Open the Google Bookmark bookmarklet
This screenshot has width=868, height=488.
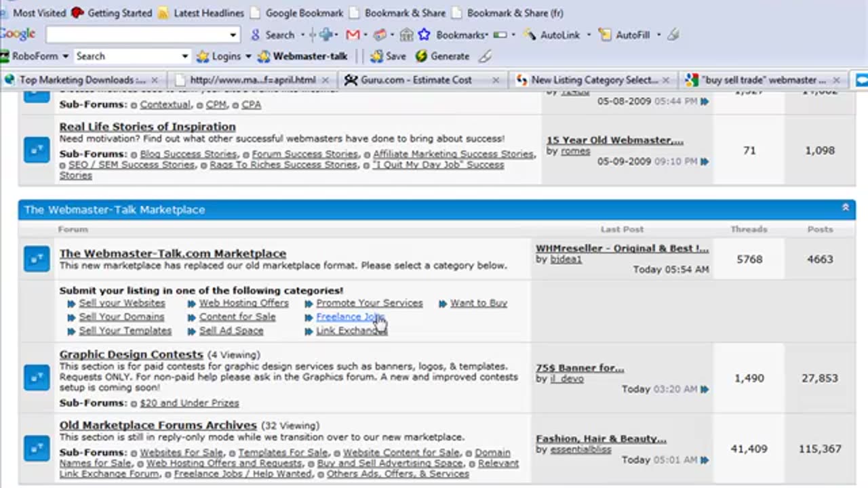click(x=298, y=13)
